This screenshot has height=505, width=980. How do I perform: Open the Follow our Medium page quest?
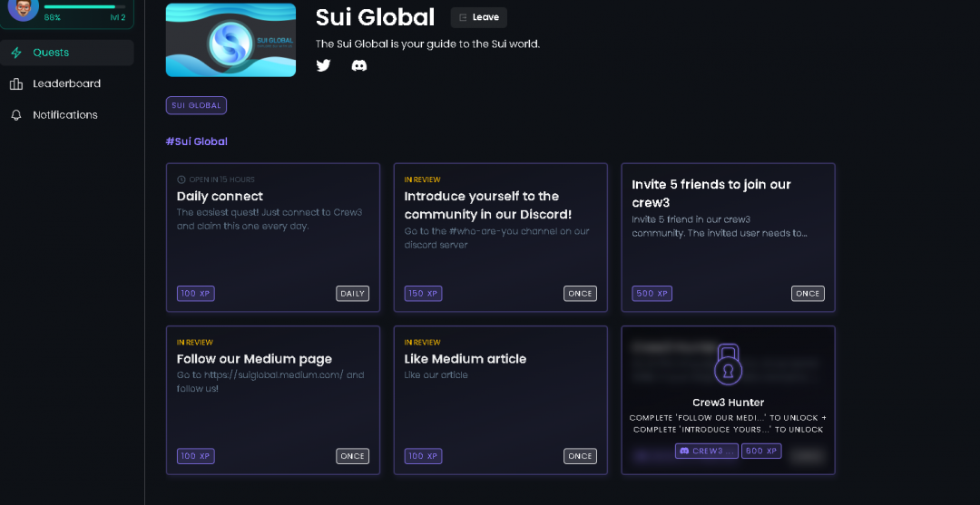tap(272, 400)
